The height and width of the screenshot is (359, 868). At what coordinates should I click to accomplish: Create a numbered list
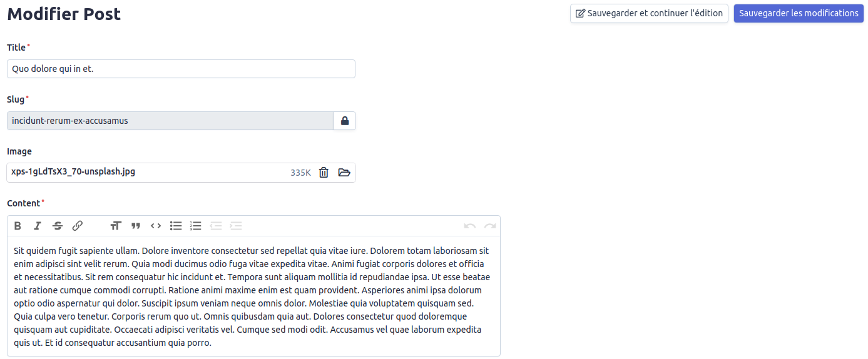point(196,226)
